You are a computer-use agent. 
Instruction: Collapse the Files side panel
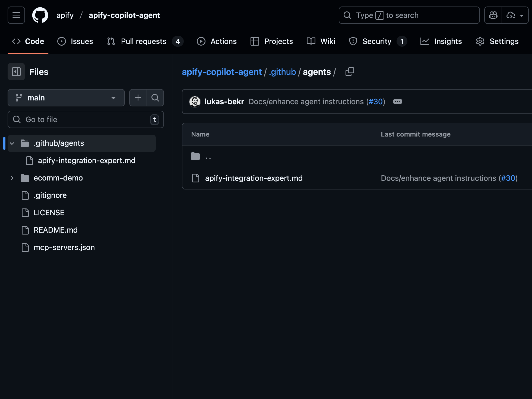[16, 72]
